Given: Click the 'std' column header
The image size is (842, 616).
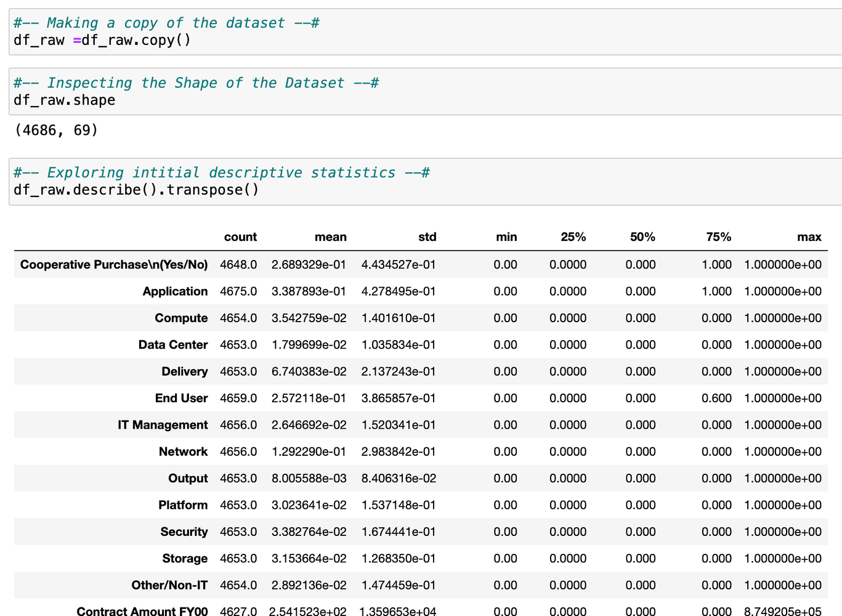Looking at the screenshot, I should pos(427,237).
